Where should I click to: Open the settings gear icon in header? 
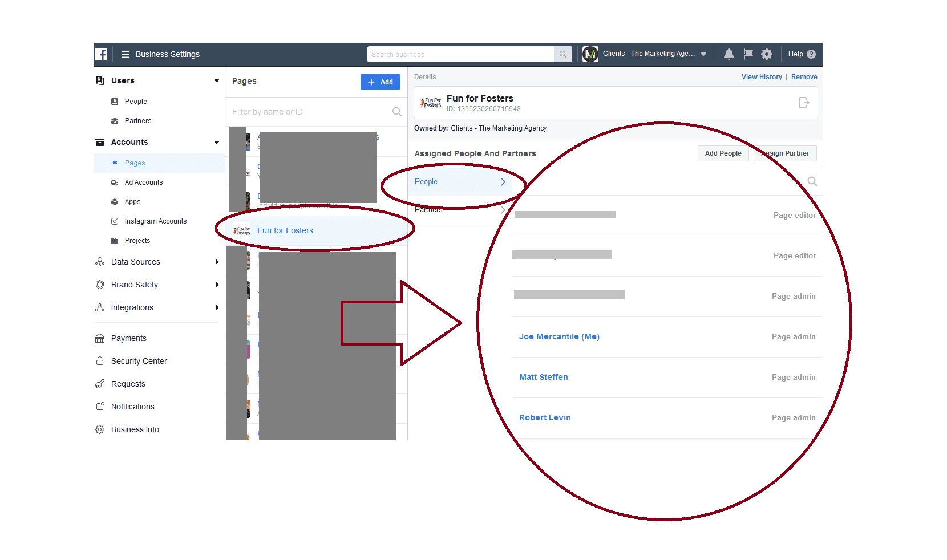coord(767,54)
